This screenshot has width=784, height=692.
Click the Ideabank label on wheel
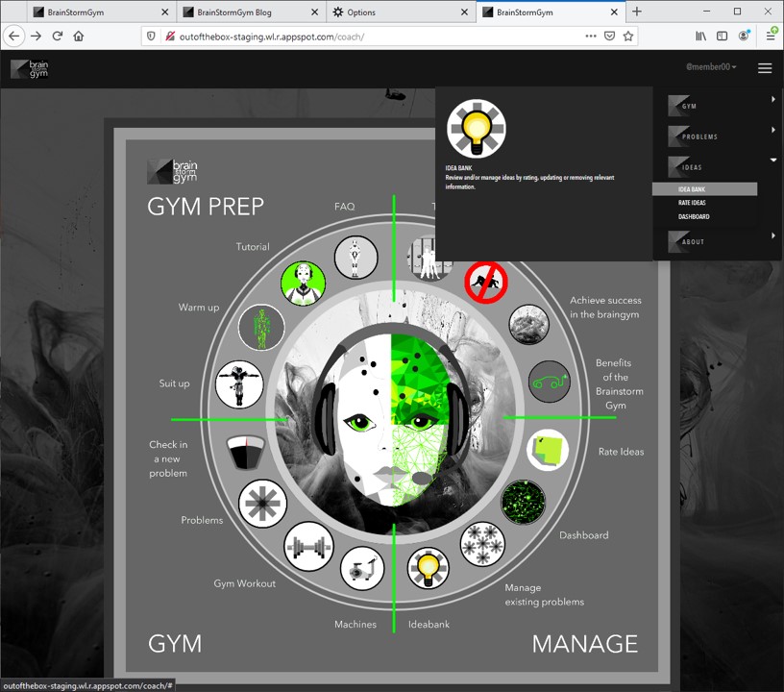tap(429, 624)
